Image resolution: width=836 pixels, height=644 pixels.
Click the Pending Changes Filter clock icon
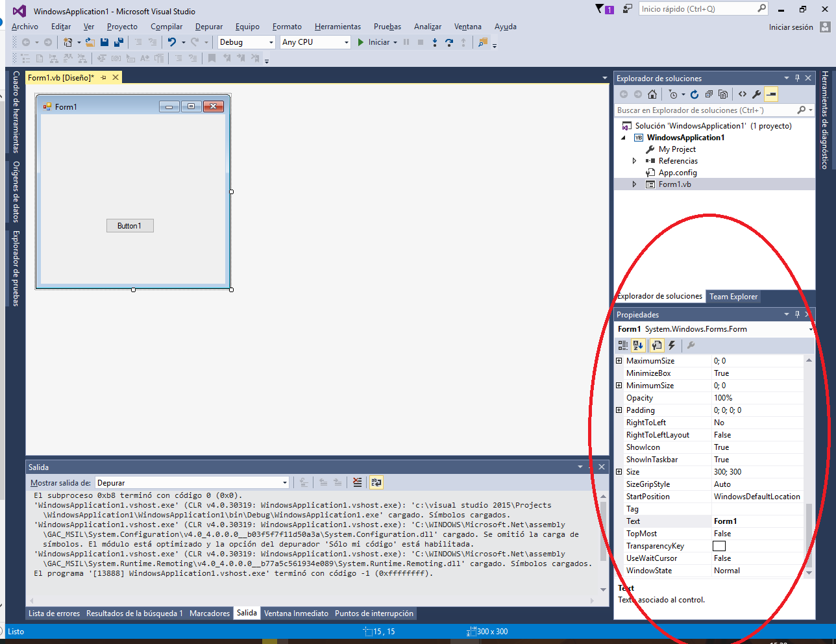[673, 94]
